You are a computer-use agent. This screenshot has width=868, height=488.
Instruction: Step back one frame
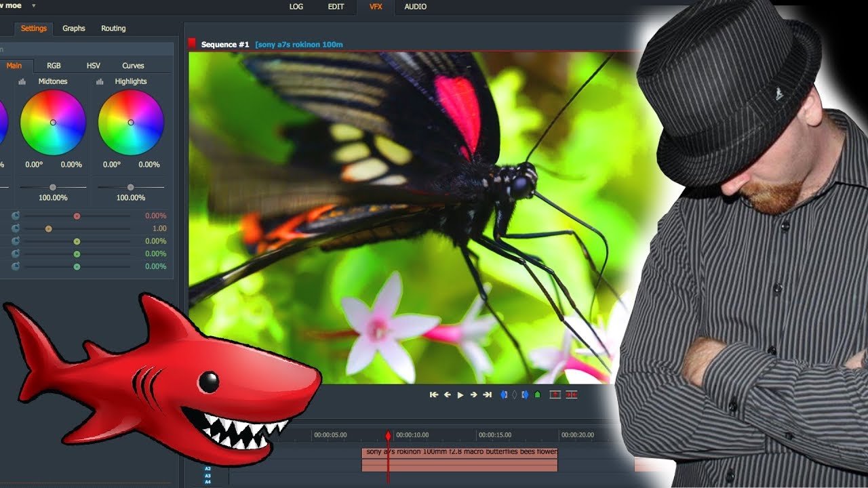point(448,394)
